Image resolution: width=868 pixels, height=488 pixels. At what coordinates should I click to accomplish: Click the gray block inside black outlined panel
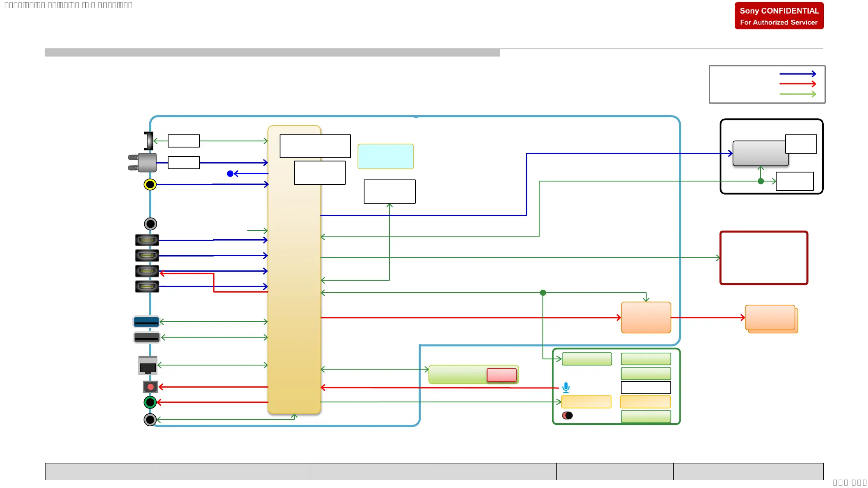(759, 154)
